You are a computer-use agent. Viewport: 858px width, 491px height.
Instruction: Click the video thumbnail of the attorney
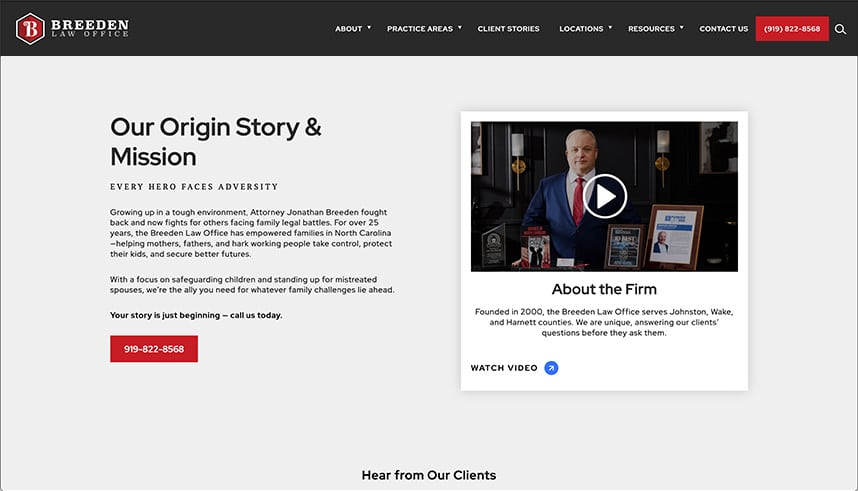(x=604, y=197)
